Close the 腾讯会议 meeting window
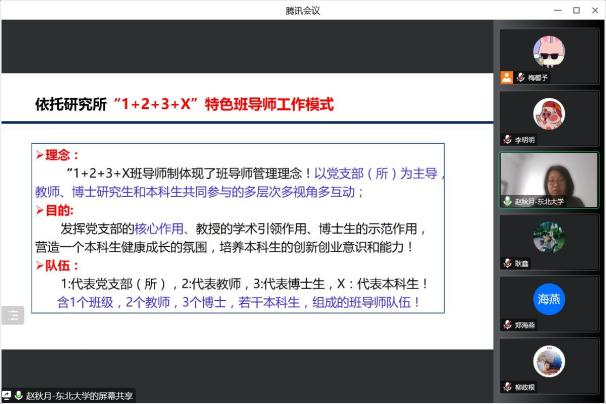 pyautogui.click(x=595, y=9)
